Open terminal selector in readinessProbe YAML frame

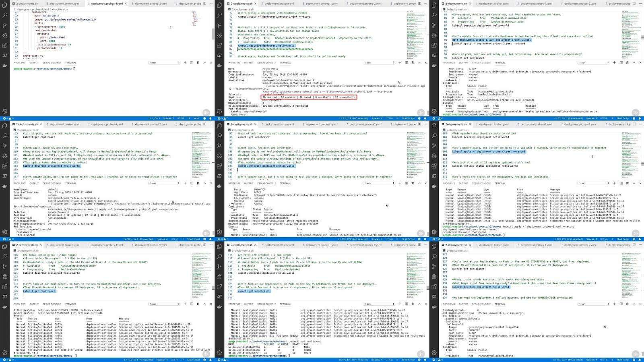[164, 62]
